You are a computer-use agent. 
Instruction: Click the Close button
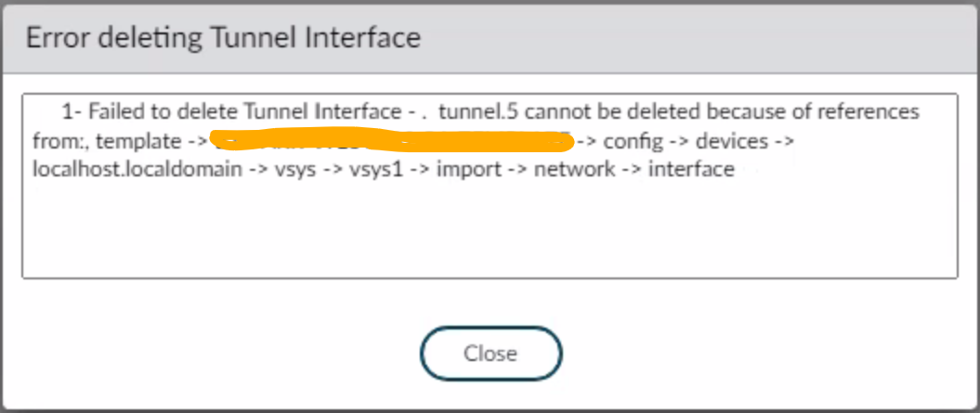pos(490,354)
